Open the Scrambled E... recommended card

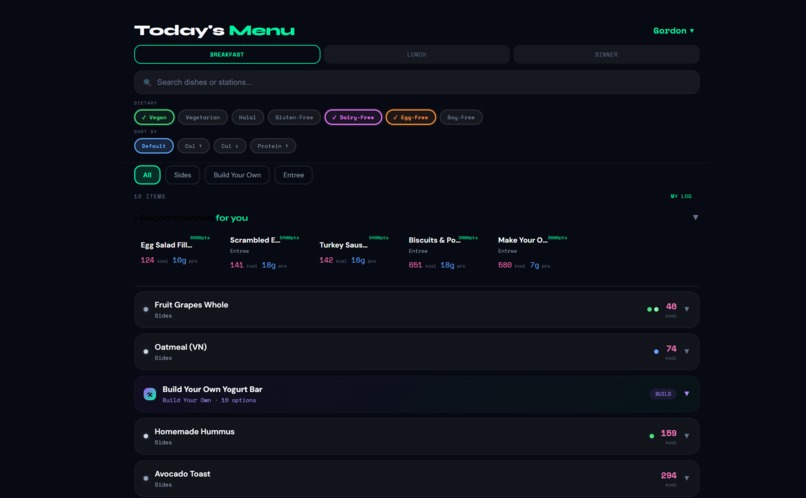265,252
